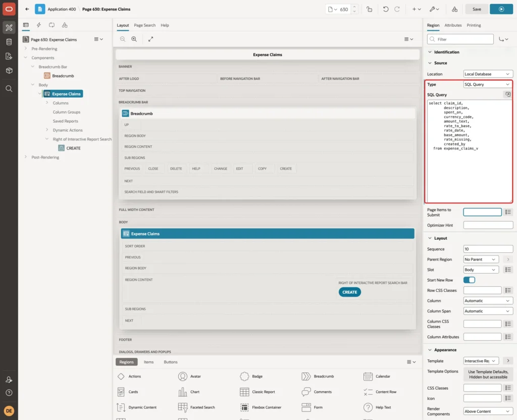Redo the last change
517x420 pixels.
397,9
